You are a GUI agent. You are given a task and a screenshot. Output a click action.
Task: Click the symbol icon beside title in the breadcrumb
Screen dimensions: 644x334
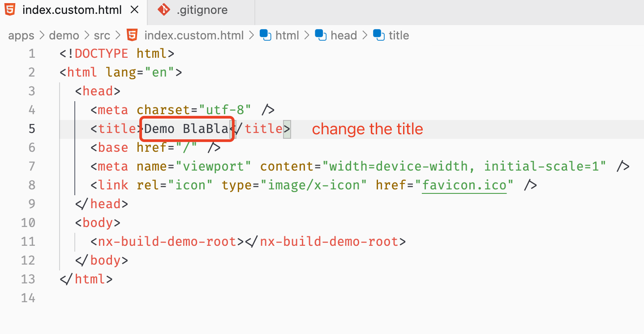tap(378, 35)
